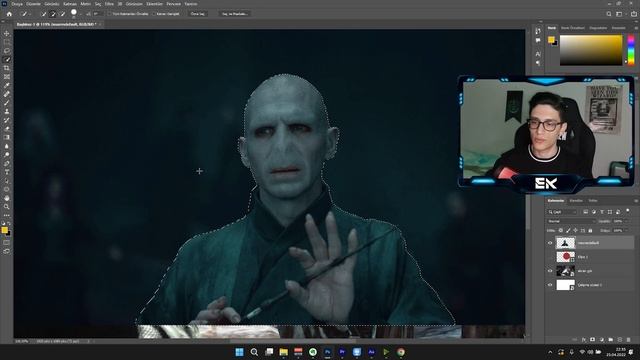Open the layer filter type dropdown
Screen dimensions: 640x360
tap(563, 212)
